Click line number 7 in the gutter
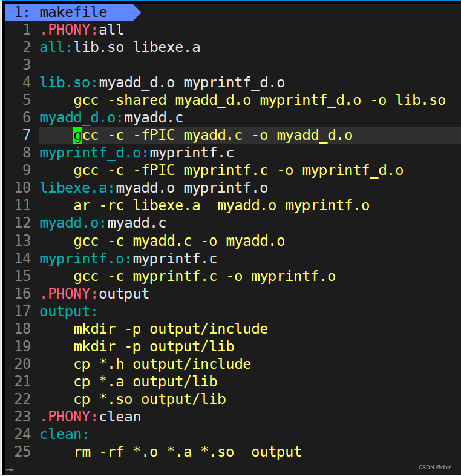Screen dimensions: 461x476 tap(27, 135)
